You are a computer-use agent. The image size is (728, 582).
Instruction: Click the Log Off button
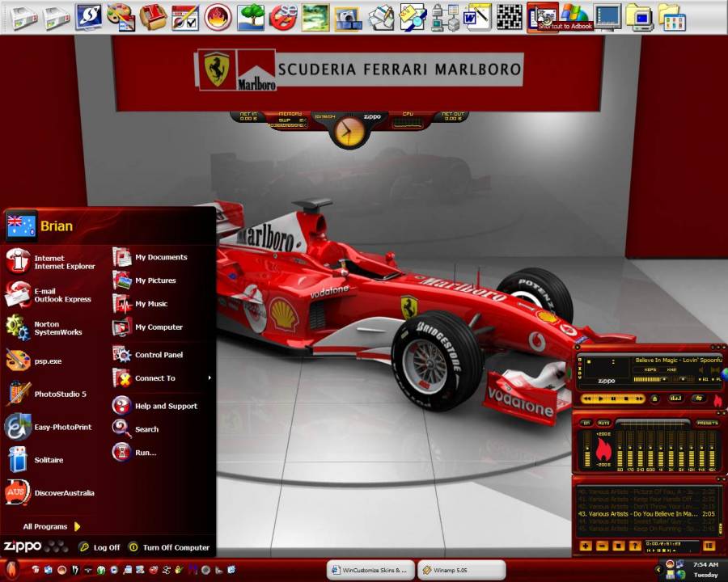99,547
